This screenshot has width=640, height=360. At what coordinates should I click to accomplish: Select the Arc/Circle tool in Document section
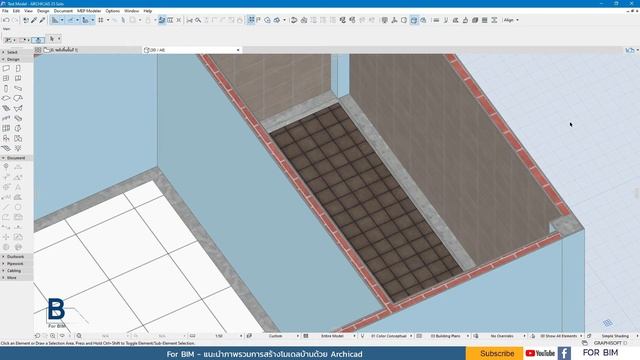pos(18,207)
